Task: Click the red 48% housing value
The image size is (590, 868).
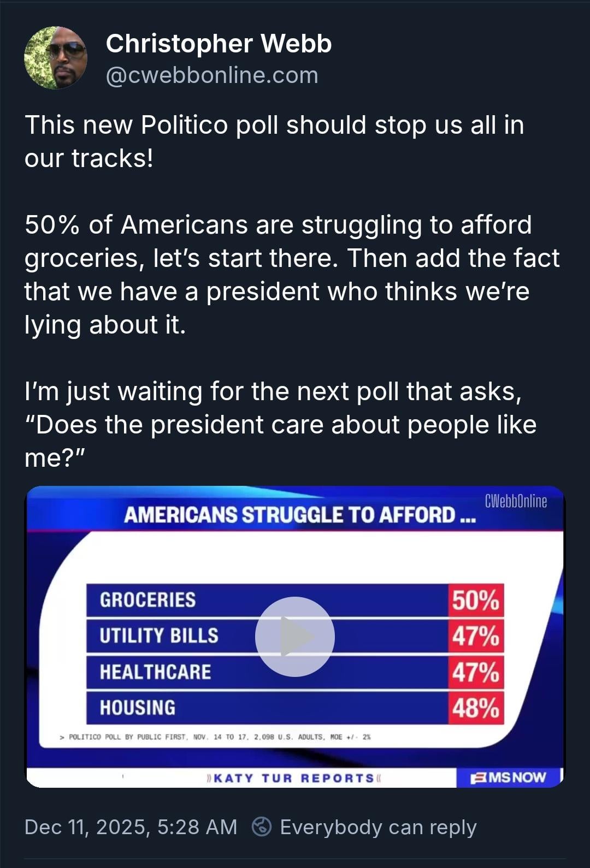Action: pos(475,708)
